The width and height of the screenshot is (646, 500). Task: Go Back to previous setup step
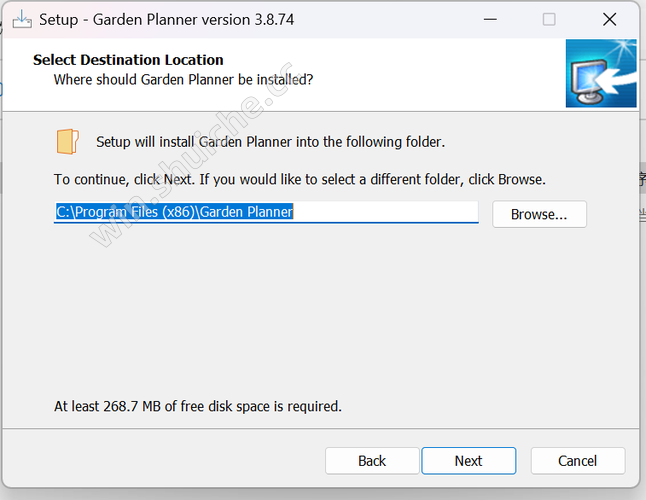point(372,460)
